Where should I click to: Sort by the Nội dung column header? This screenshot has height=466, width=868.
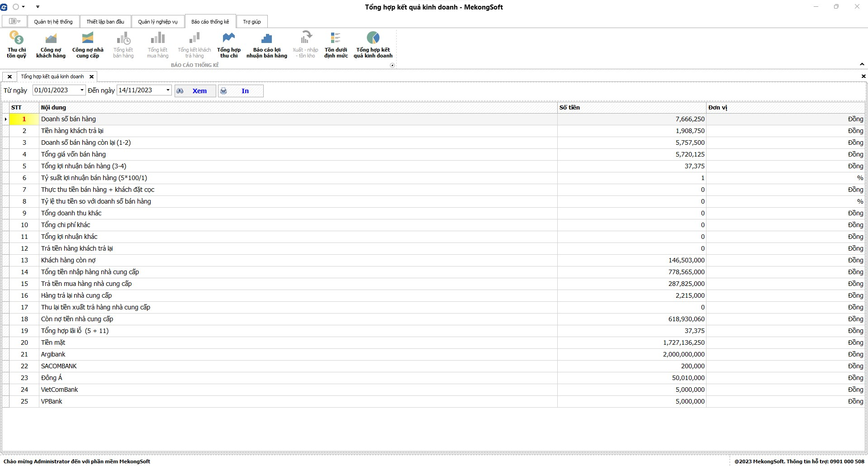click(x=298, y=108)
